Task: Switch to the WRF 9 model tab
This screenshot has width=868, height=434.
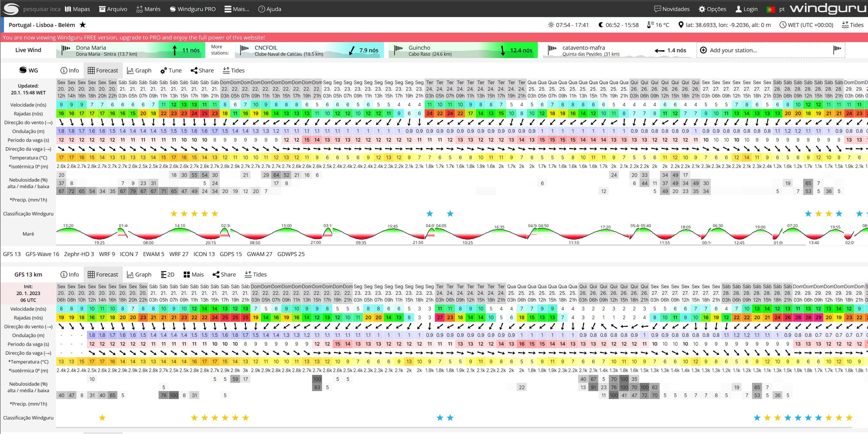Action: coord(107,254)
